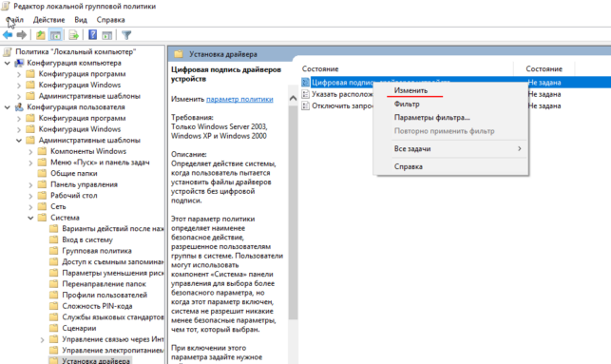Select the Сеть tree item

(x=58, y=206)
